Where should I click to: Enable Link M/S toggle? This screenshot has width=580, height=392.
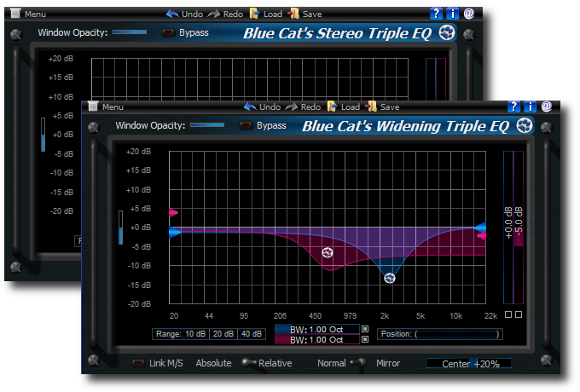click(138, 363)
